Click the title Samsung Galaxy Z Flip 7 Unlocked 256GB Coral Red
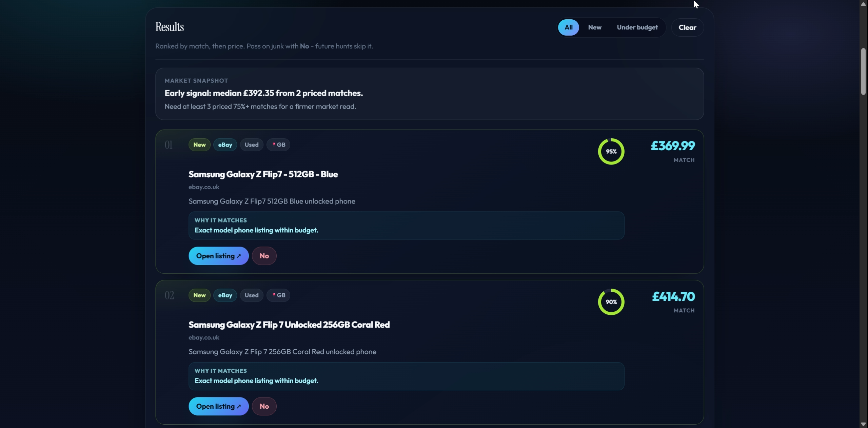 click(x=289, y=325)
